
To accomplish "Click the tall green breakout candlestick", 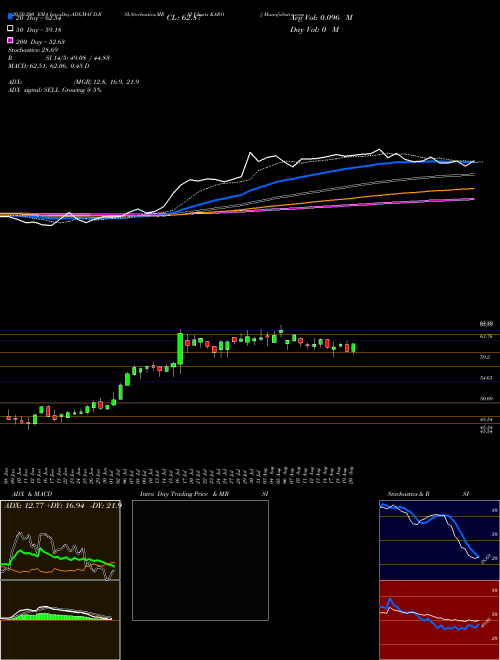I will 180,349.
